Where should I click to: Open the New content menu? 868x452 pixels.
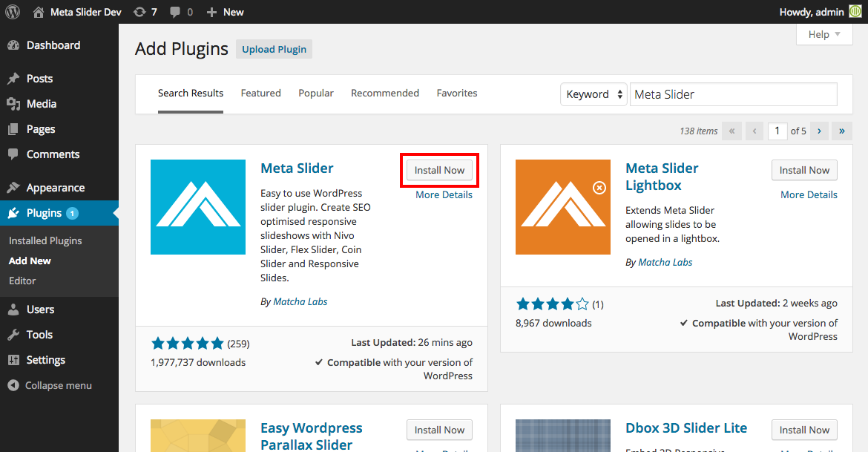[x=225, y=12]
